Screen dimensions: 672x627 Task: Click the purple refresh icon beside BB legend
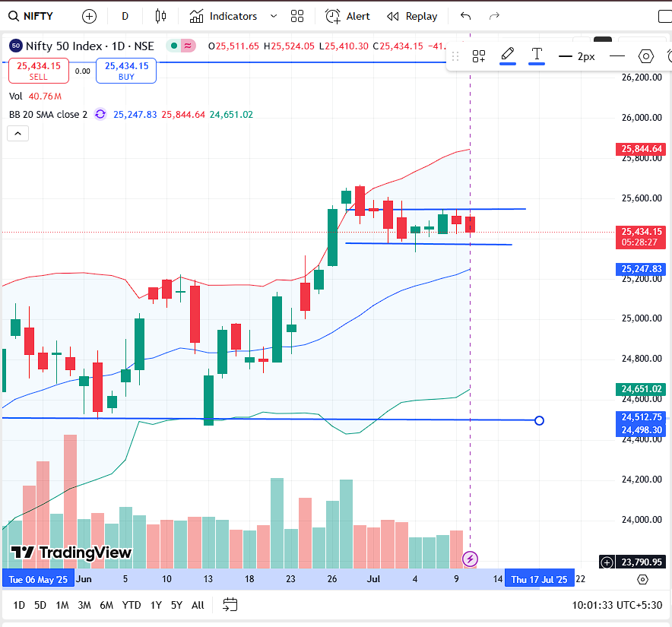[x=100, y=115]
